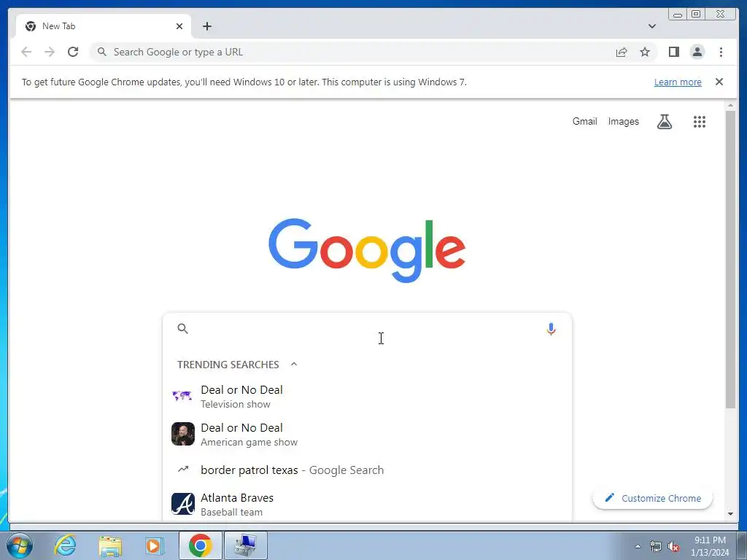This screenshot has height=560, width=747.
Task: Open Windows Explorer folder icon in taskbar
Action: click(110, 546)
